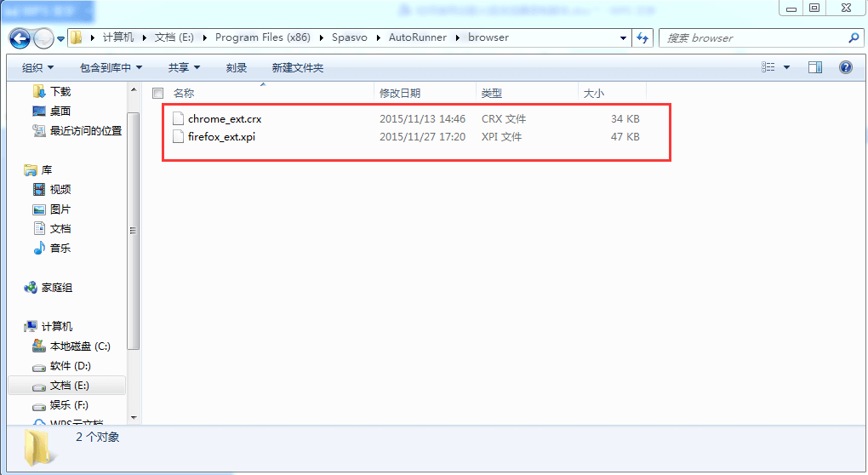This screenshot has width=868, height=475.
Task: Click the date 2015/11/27 17:20
Action: (x=422, y=137)
